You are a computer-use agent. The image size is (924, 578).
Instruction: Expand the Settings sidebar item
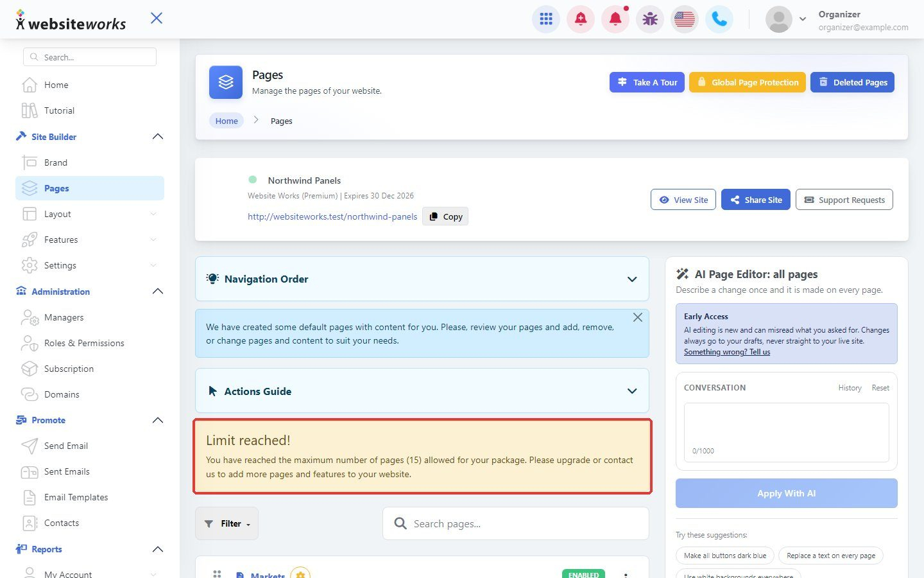click(90, 265)
